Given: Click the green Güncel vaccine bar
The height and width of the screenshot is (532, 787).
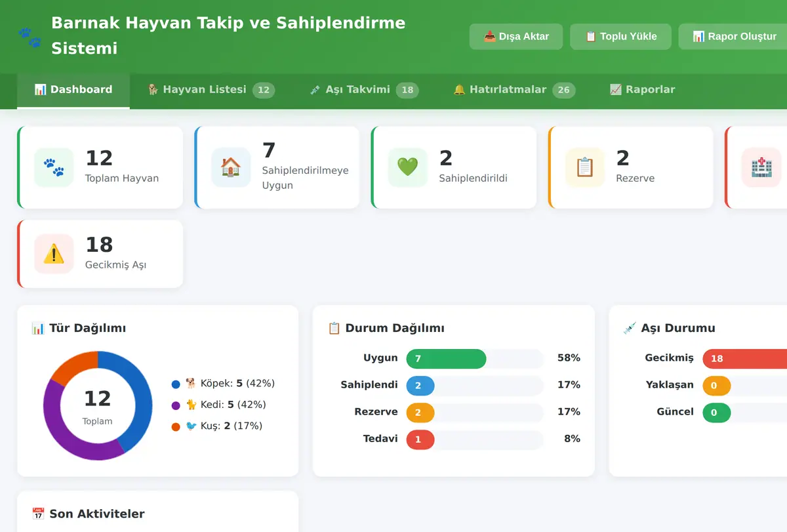Looking at the screenshot, I should (717, 413).
